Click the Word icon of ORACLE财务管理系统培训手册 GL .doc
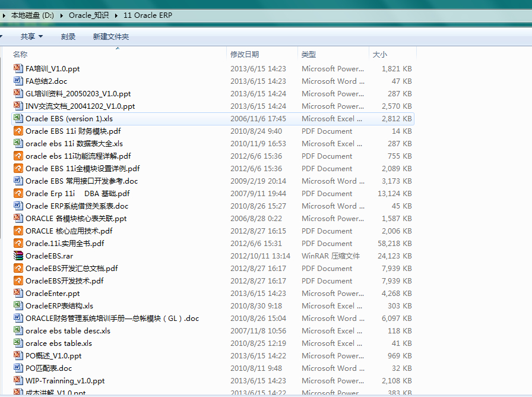Viewport: 532px width, 397px height. [x=18, y=318]
